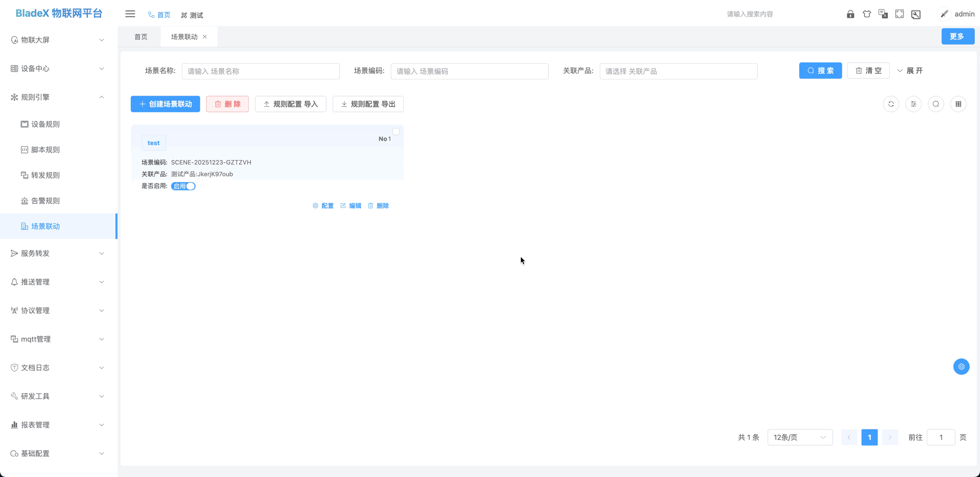Open the theme shirt icon in header
This screenshot has width=980, height=477.
point(867,14)
